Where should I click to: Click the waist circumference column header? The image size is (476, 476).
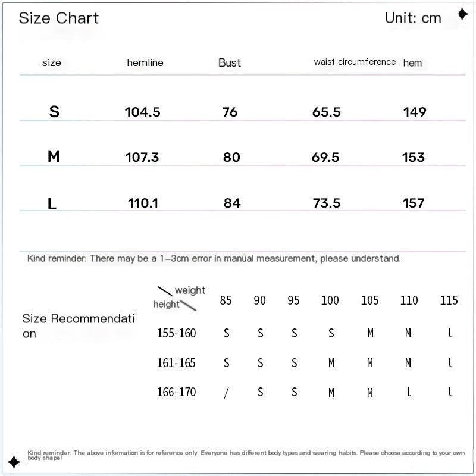pos(355,62)
